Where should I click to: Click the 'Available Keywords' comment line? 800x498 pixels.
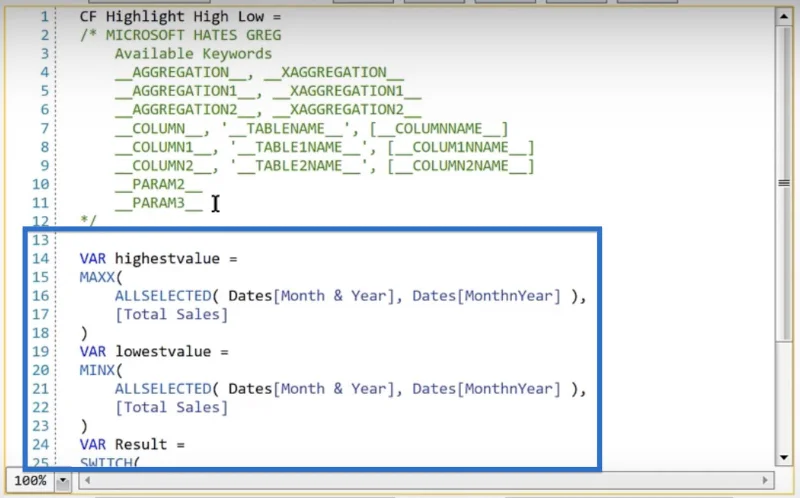point(193,54)
